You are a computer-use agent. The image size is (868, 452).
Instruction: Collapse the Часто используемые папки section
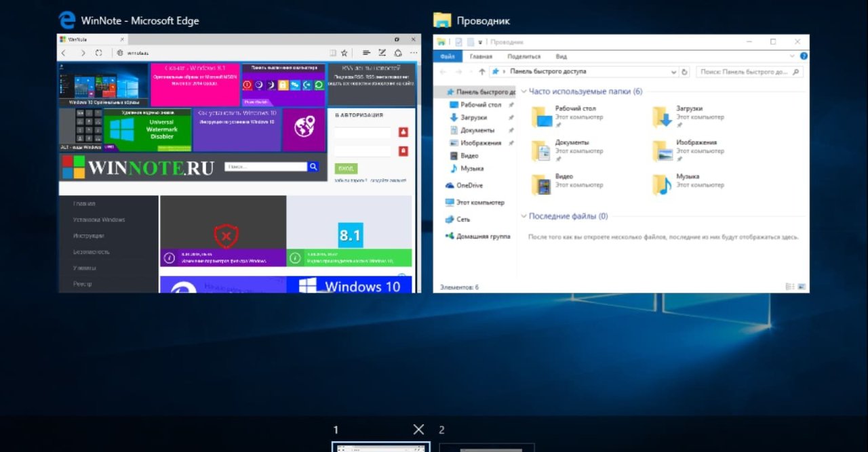tap(524, 91)
